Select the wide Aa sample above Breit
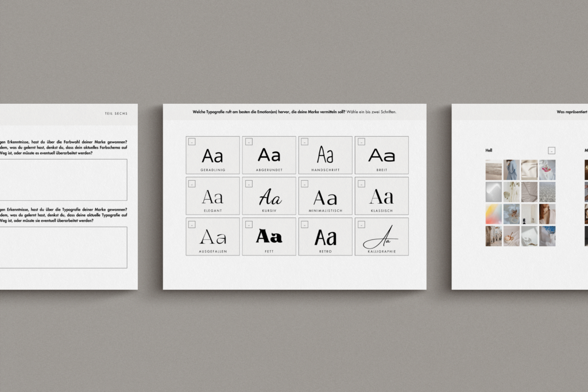This screenshot has width=588, height=392. (x=382, y=155)
